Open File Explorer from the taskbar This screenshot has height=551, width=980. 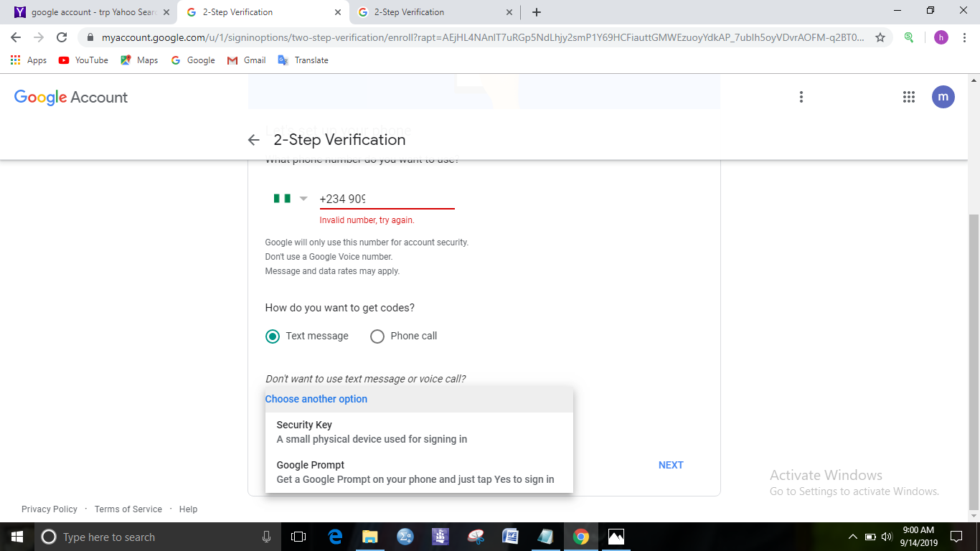pyautogui.click(x=370, y=537)
